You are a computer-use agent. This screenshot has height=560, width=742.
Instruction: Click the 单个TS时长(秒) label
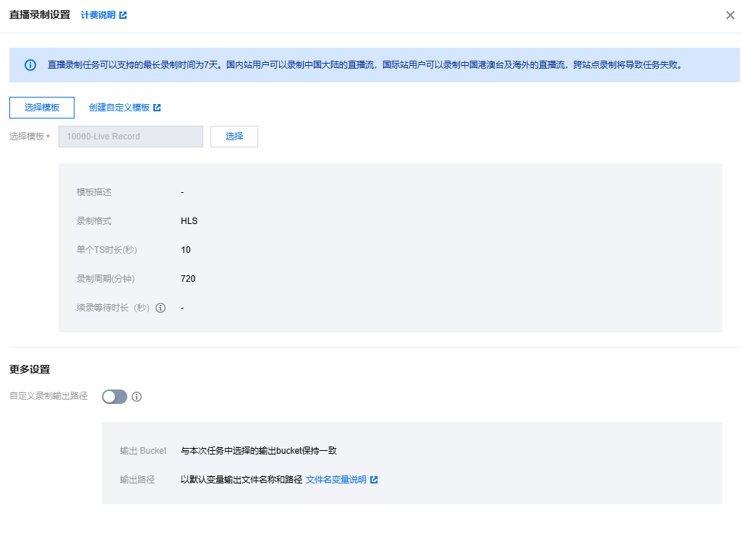(x=107, y=250)
